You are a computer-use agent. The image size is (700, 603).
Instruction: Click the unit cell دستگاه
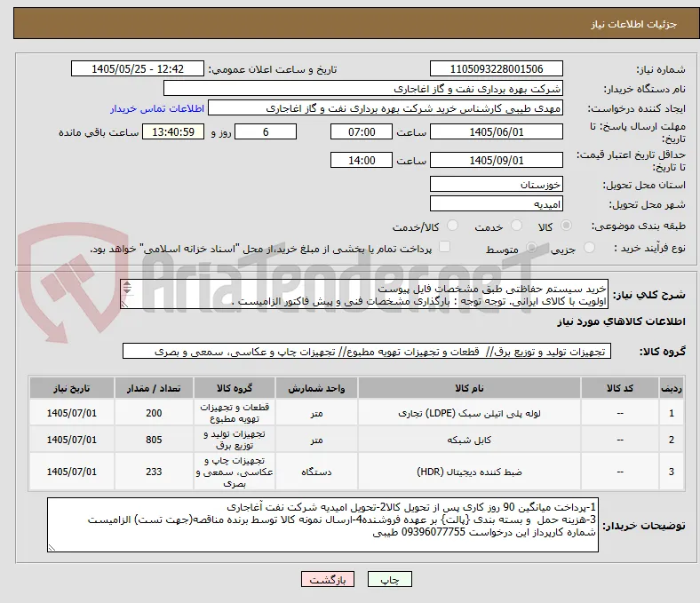316,472
